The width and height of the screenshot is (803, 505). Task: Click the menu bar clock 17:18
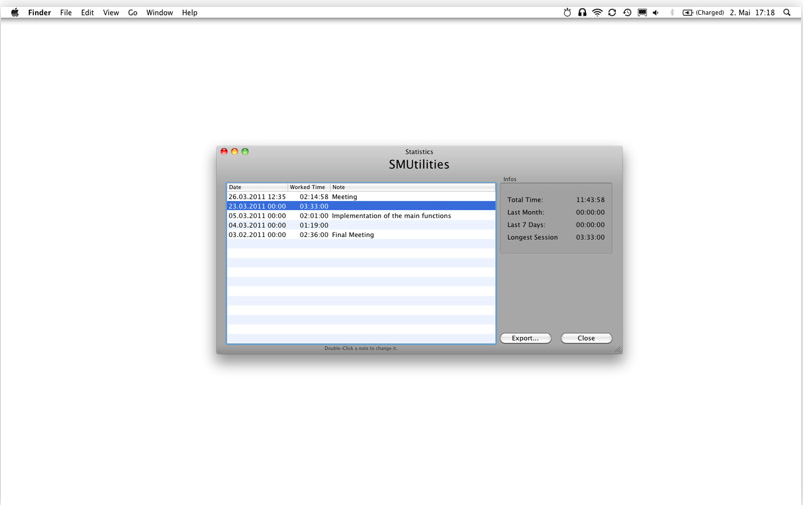click(765, 12)
